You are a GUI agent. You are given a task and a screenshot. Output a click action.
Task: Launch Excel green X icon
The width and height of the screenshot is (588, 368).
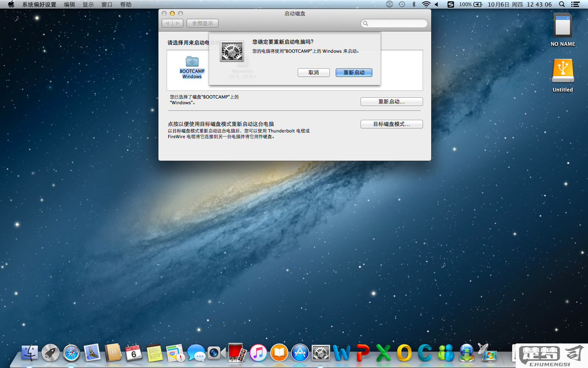tap(383, 353)
